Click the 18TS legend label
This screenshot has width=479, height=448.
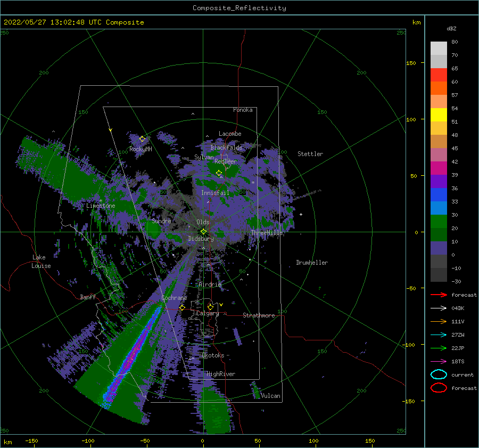pos(458,362)
